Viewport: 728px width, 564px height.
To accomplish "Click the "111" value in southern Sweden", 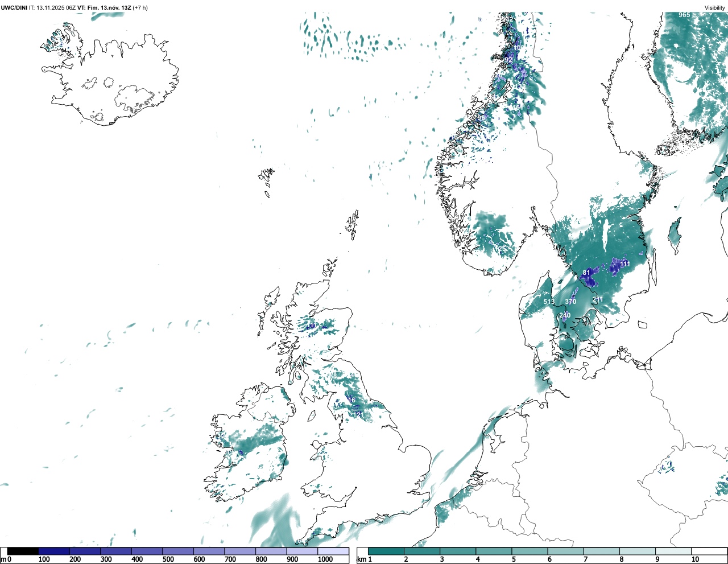I will 625,264.
